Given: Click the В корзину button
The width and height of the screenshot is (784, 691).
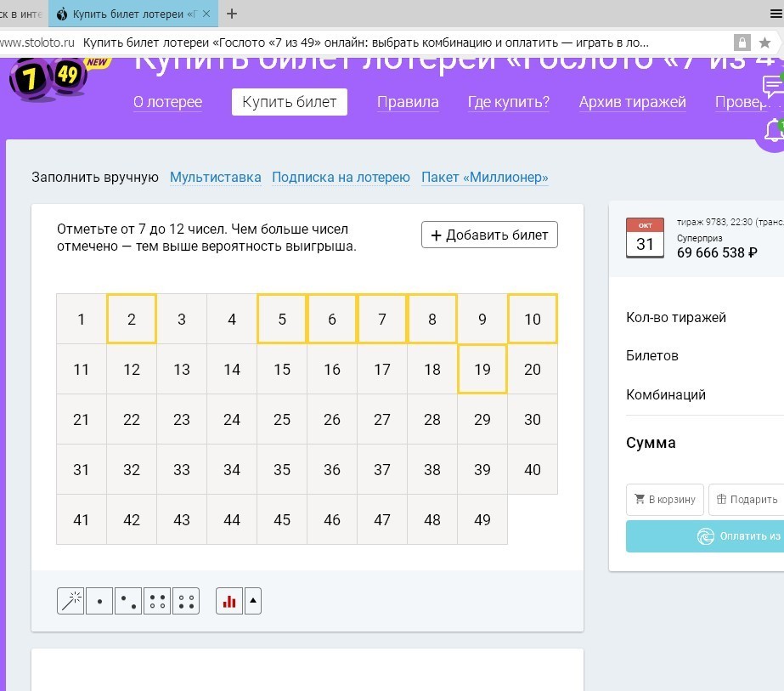Looking at the screenshot, I should coord(665,500).
